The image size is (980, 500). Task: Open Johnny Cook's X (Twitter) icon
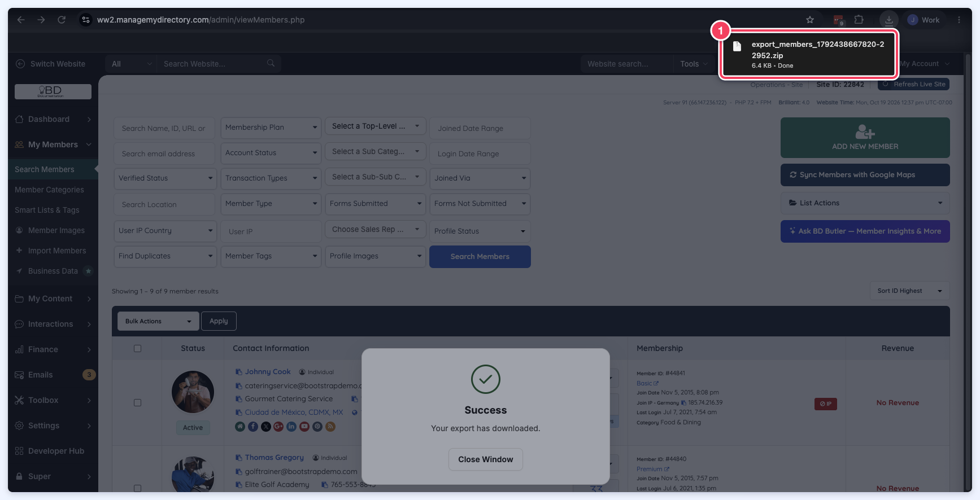point(266,427)
